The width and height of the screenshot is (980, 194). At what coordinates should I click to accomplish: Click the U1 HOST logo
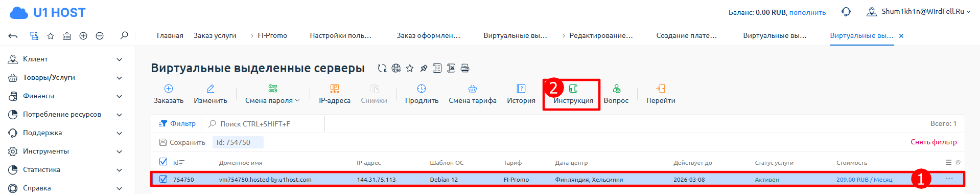tap(48, 13)
